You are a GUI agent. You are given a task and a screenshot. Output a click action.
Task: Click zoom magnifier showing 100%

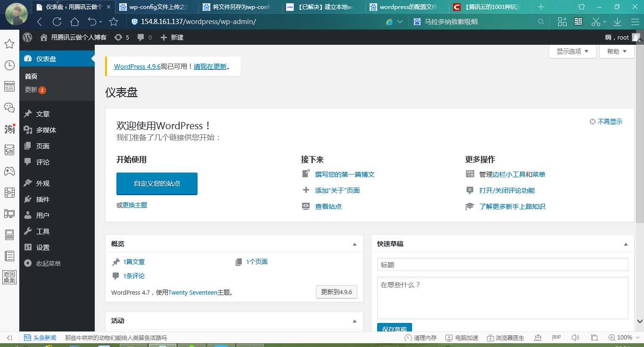(x=611, y=338)
